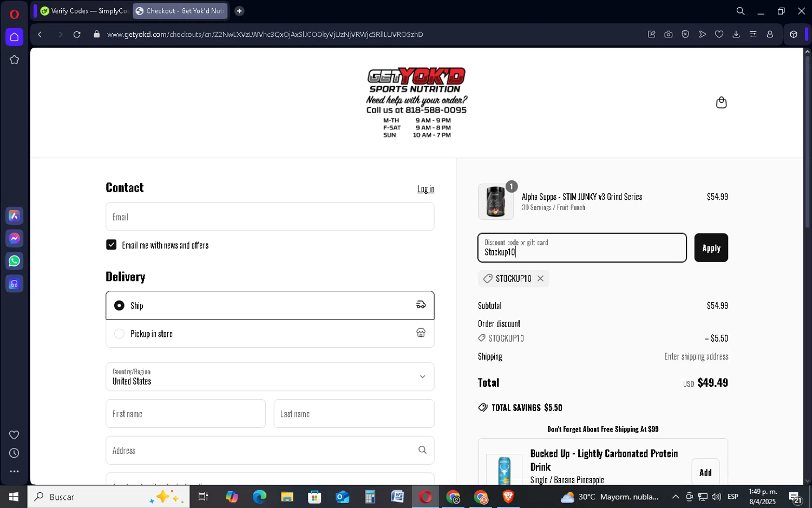
Task: Launch Microsoft Edge from taskbar
Action: (259, 497)
